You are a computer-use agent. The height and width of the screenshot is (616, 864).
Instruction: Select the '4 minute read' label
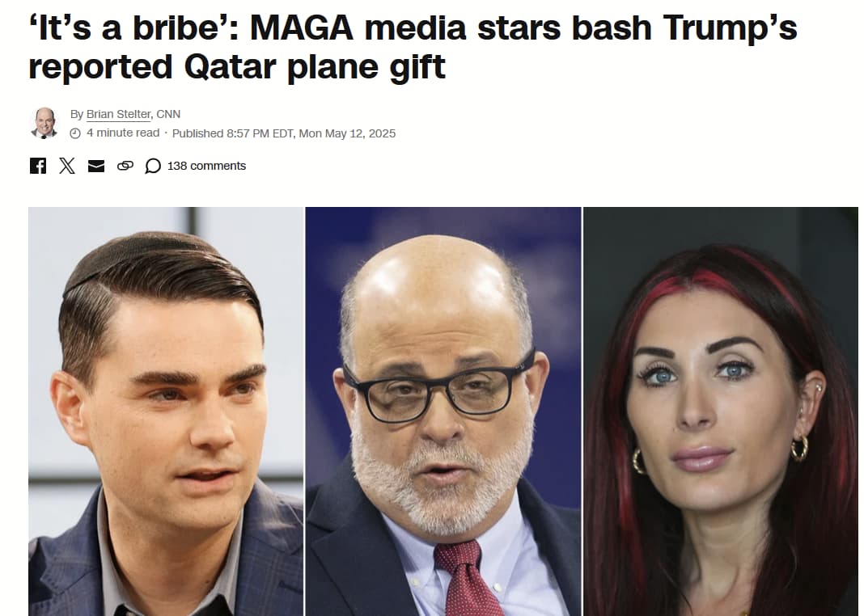point(123,133)
